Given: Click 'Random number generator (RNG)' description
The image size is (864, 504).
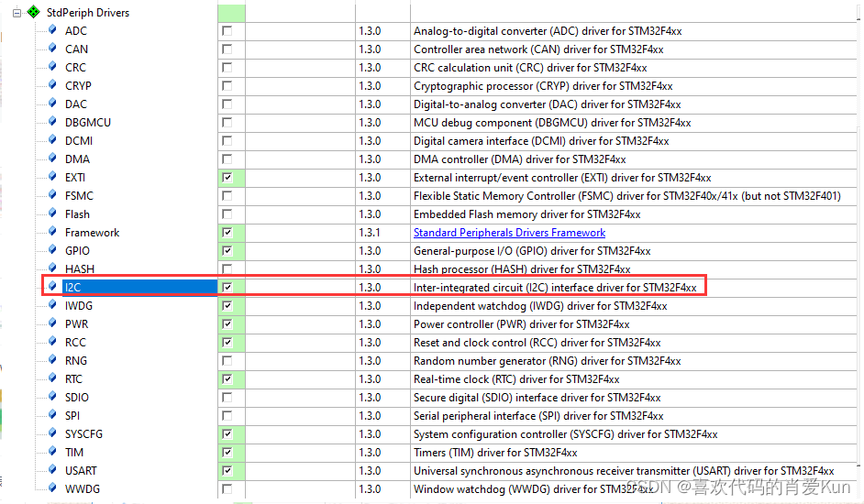Looking at the screenshot, I should pos(548,361).
